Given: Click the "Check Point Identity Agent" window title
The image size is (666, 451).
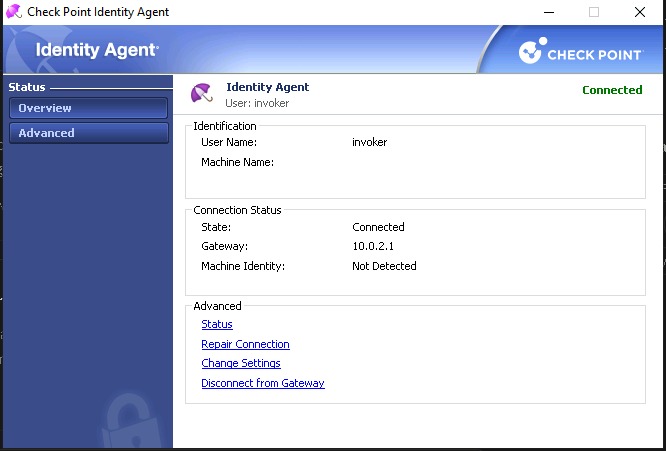Looking at the screenshot, I should pyautogui.click(x=98, y=12).
